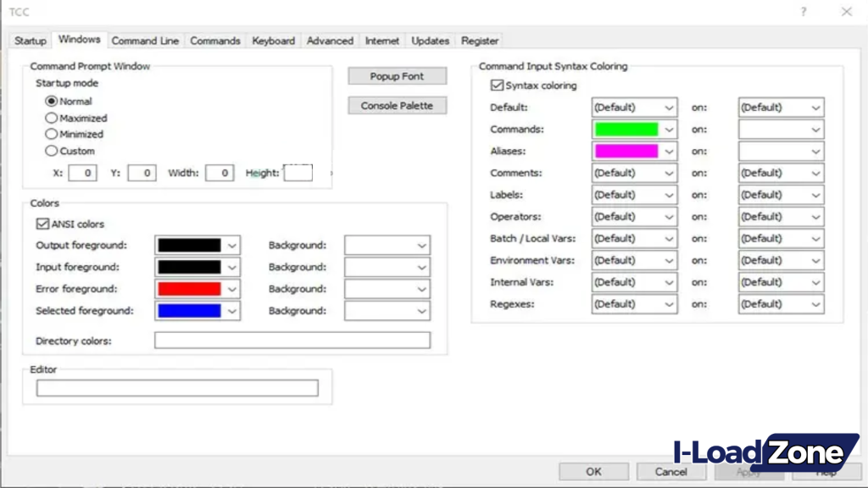Toggle Syntax coloring off
The image size is (868, 488).
tap(497, 84)
